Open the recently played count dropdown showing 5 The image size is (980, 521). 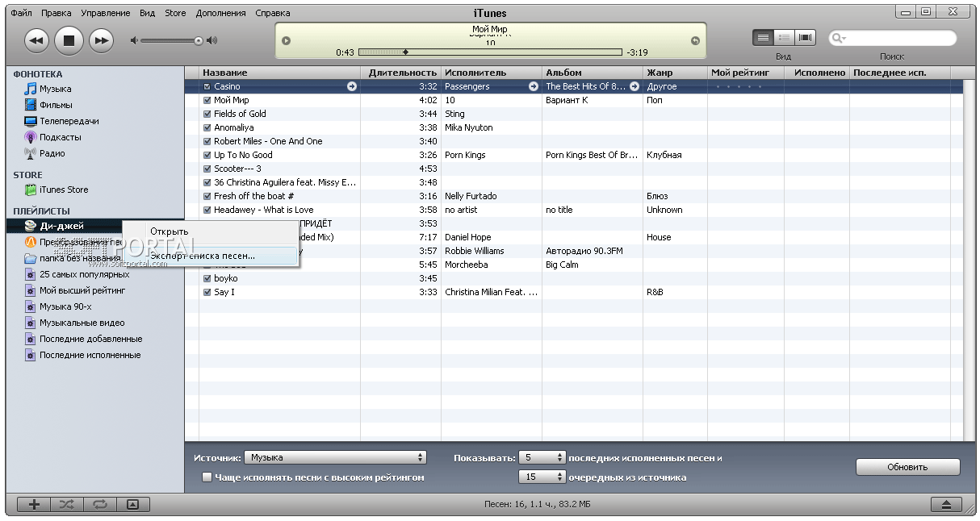[x=542, y=457]
